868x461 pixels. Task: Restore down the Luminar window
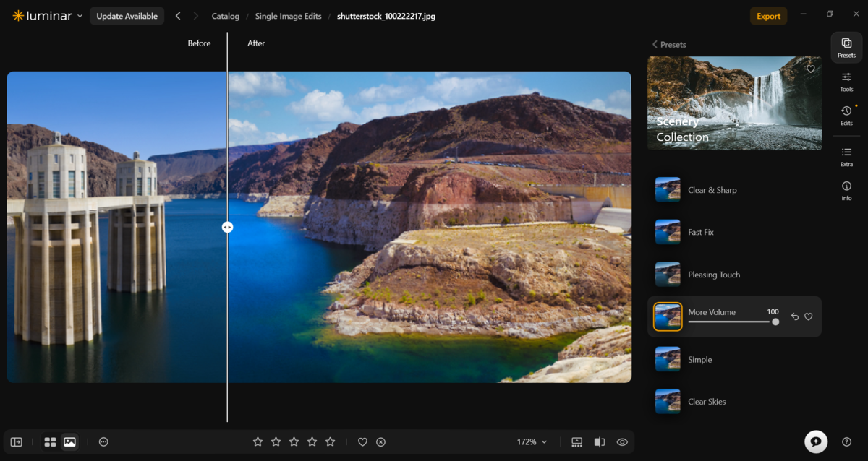(x=830, y=14)
